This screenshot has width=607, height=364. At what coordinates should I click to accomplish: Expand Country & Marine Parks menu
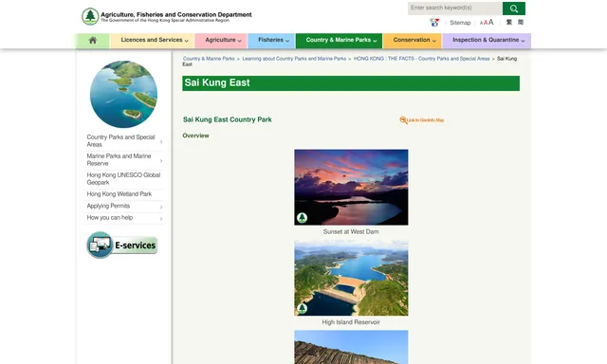tap(340, 40)
